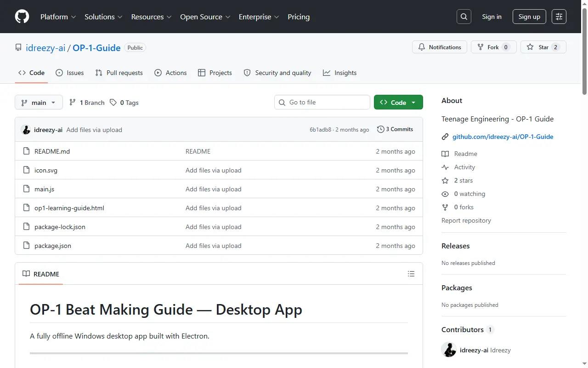Click the star icon in Star button
Screen dimensions: 588x368
(x=530, y=47)
